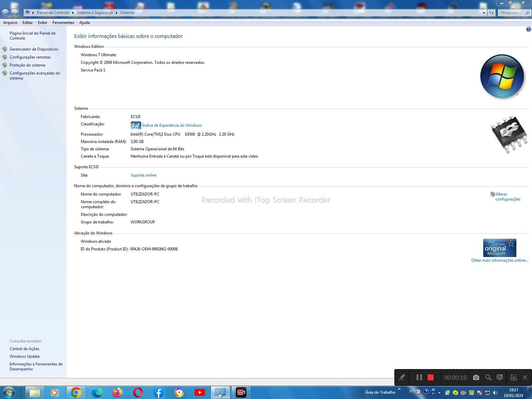Open Windows Explorer from taskbar

[x=35, y=393]
